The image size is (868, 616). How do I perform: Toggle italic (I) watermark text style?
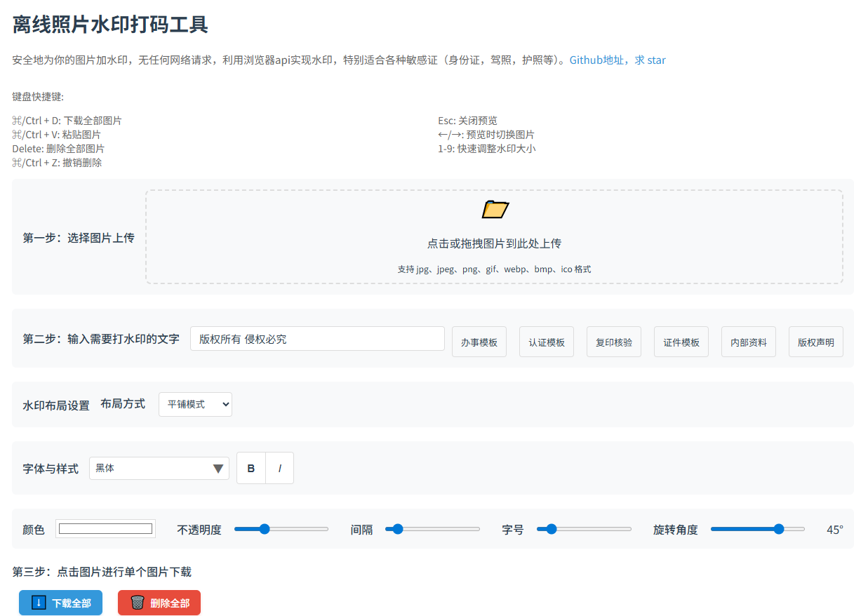pos(279,469)
